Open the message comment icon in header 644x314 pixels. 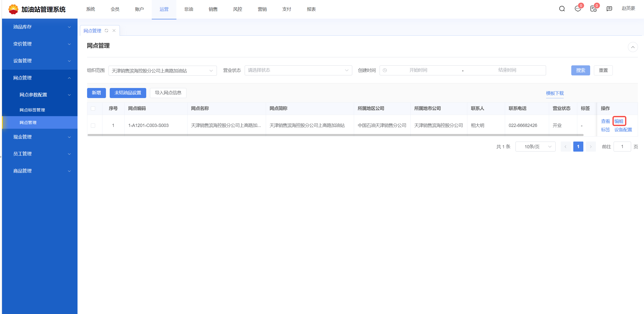tap(609, 9)
